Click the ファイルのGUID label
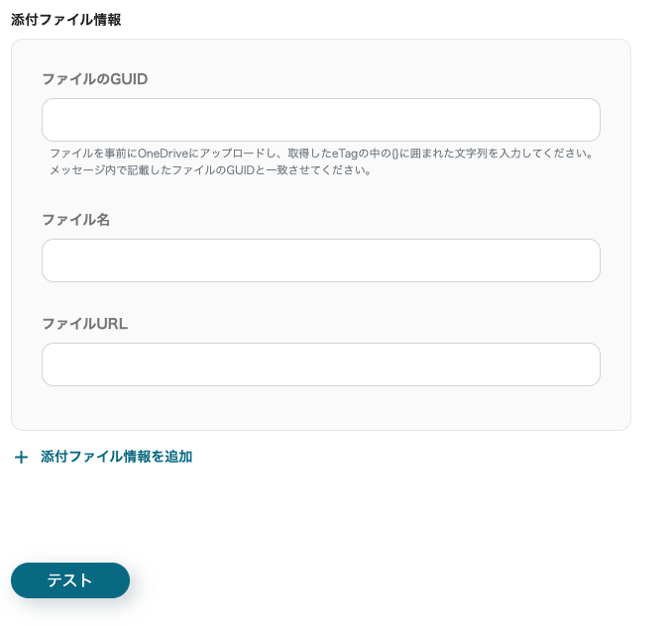Screen dimensions: 672x626 click(x=94, y=79)
